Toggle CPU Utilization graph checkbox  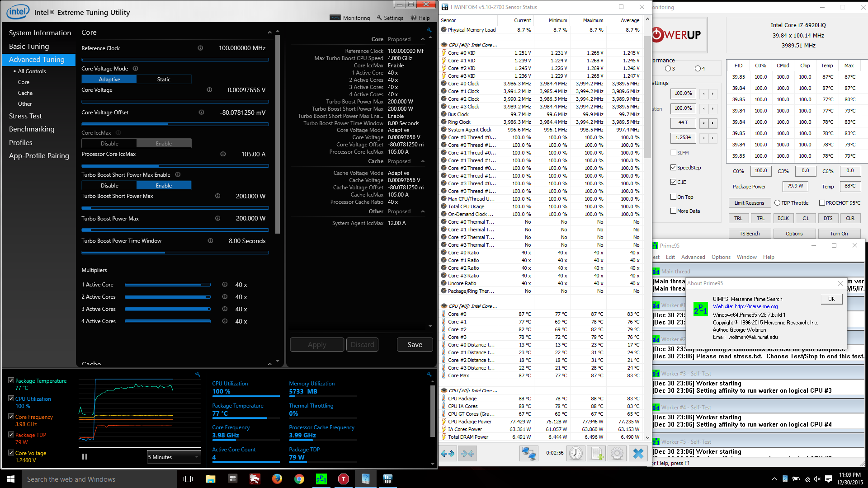[x=11, y=399]
